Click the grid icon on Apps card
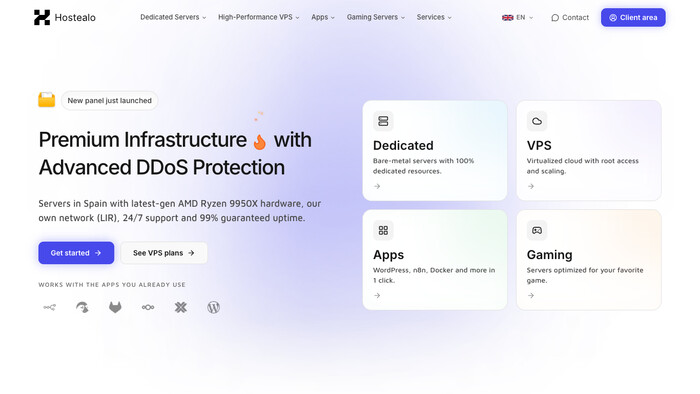The height and width of the screenshot is (394, 700). tap(383, 230)
